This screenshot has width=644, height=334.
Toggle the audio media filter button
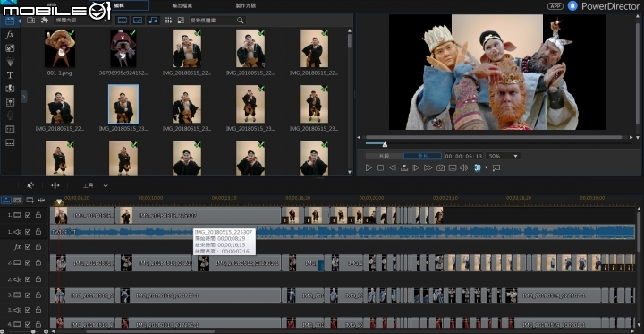pyautogui.click(x=153, y=21)
